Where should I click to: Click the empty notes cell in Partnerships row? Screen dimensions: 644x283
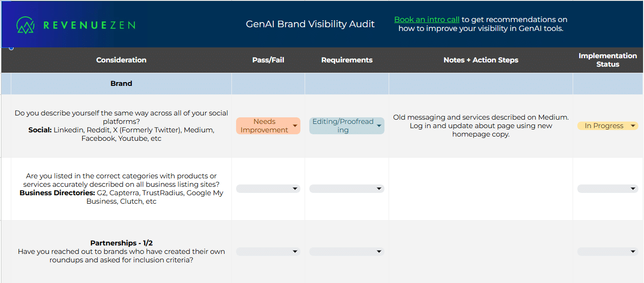pos(481,252)
